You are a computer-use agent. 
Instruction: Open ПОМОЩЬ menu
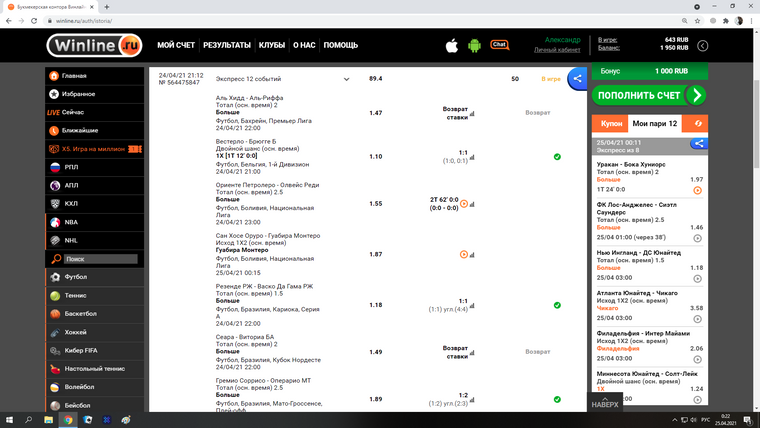[x=341, y=45]
